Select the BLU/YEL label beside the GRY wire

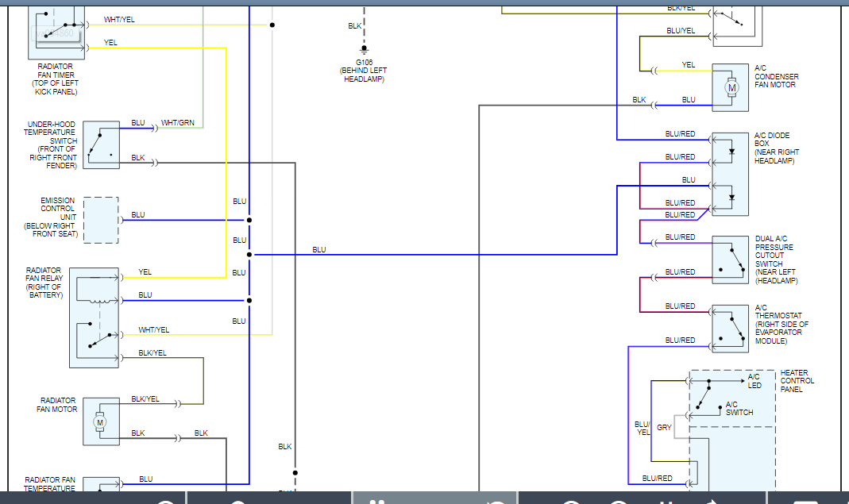(x=643, y=429)
